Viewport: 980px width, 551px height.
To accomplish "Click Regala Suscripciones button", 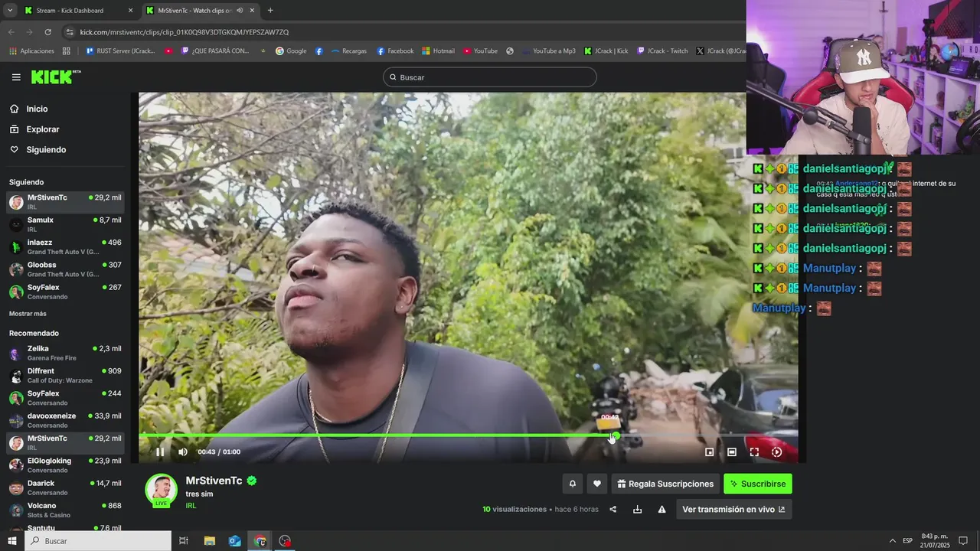I will click(665, 484).
